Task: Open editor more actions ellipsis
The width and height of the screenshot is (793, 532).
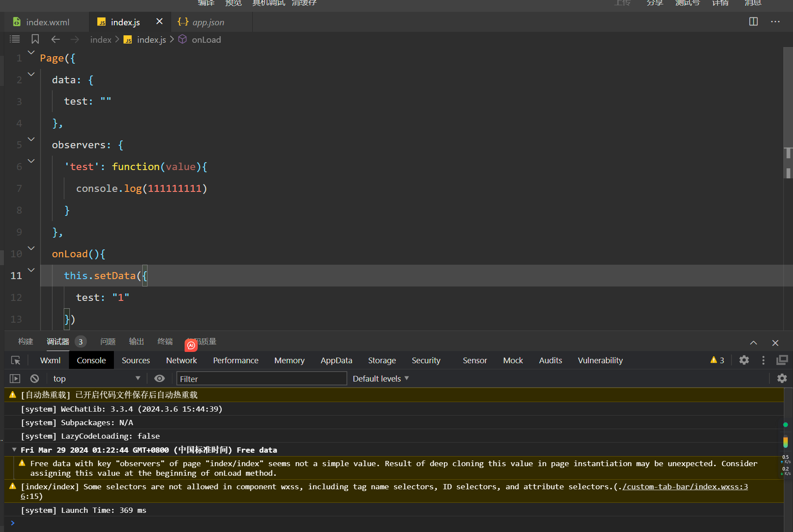Action: 775,21
